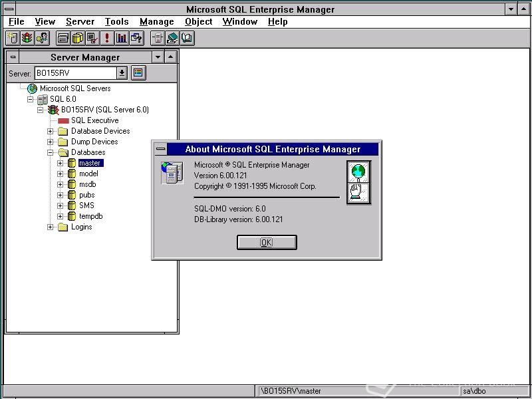This screenshot has height=399, width=532.
Task: Select the Database Devices tree label
Action: 100,131
